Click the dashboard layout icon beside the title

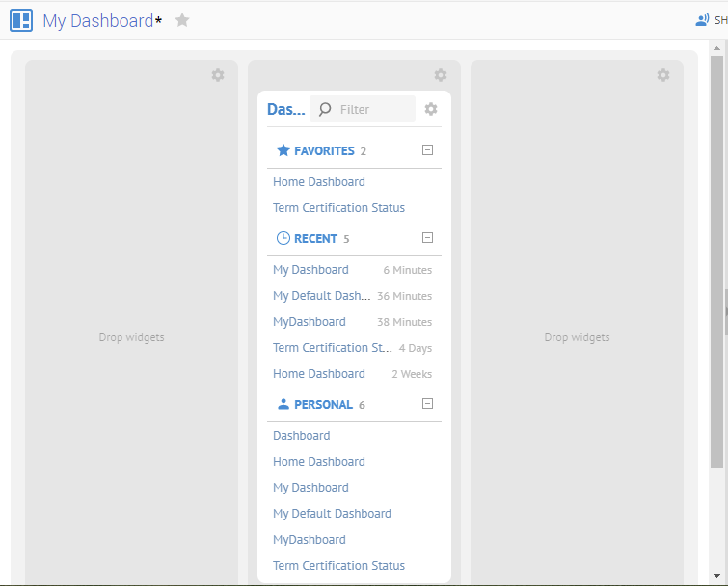tap(21, 20)
